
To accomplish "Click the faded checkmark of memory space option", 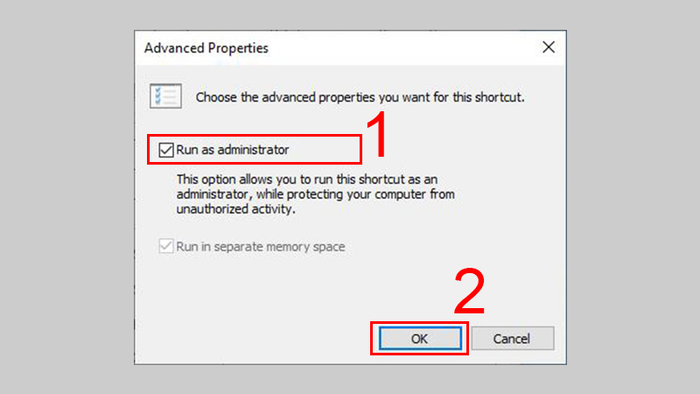I will point(166,246).
